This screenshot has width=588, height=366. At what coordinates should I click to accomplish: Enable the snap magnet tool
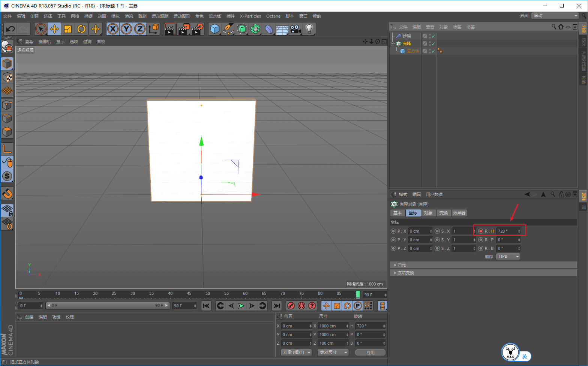tap(7, 193)
